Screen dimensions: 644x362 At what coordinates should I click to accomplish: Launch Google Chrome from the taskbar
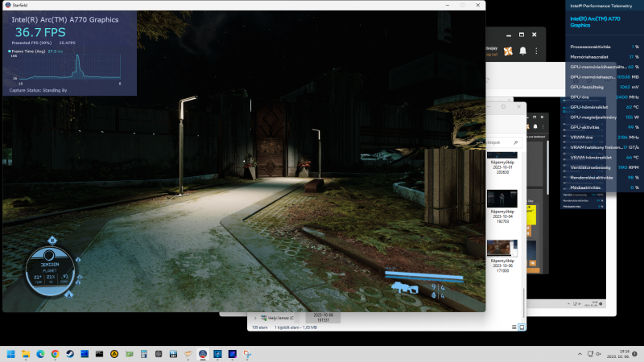coord(55,354)
